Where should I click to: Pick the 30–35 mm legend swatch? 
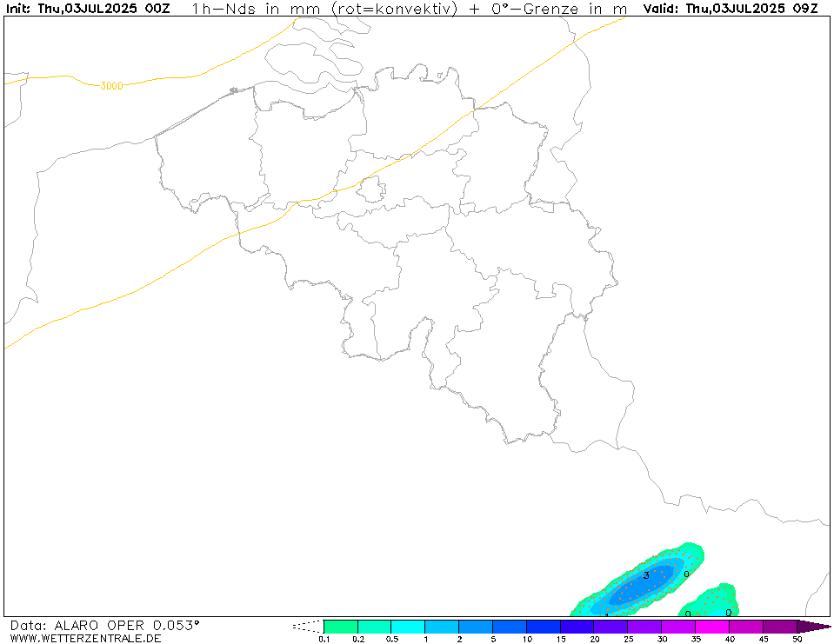pyautogui.click(x=678, y=627)
